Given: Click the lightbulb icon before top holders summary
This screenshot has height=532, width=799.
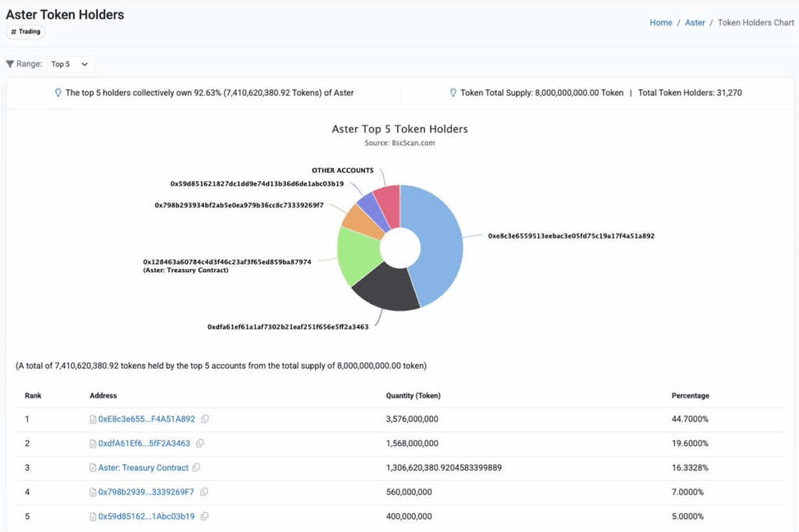Looking at the screenshot, I should pos(58,92).
